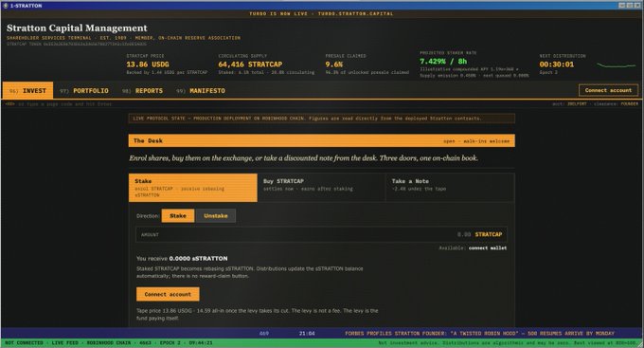644x348 pixels.
Task: Click the '21:04' clock in ticker bar
Action: [x=307, y=333]
